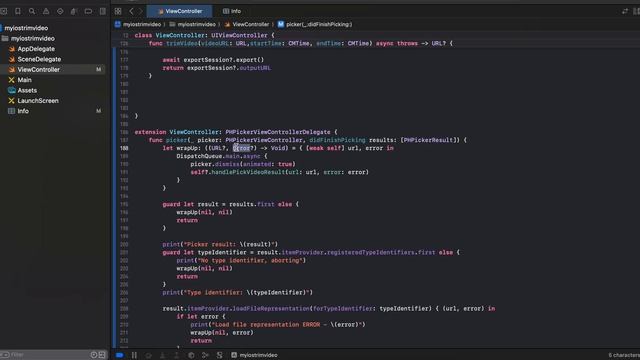Click the Step Over debug button
The image size is (640, 360).
(149, 355)
